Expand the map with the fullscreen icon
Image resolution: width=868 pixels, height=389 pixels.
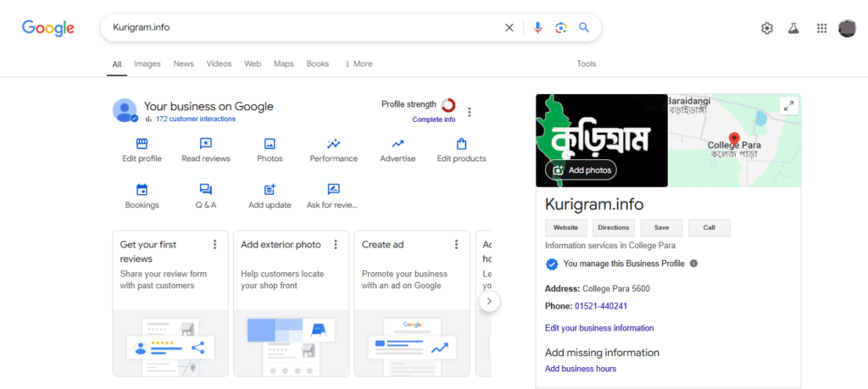coord(789,106)
